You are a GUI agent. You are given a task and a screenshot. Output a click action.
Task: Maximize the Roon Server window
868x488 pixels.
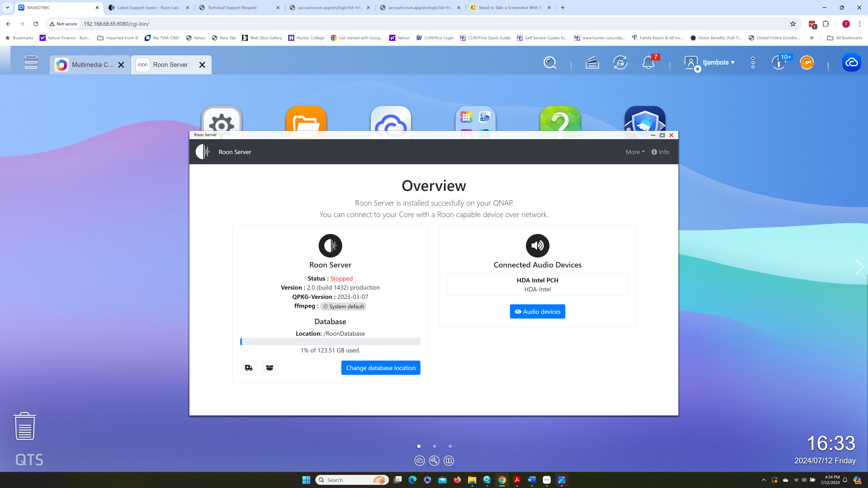662,135
